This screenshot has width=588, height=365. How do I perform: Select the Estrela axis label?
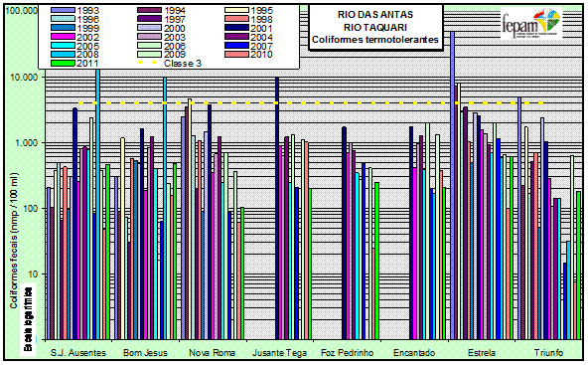point(482,353)
